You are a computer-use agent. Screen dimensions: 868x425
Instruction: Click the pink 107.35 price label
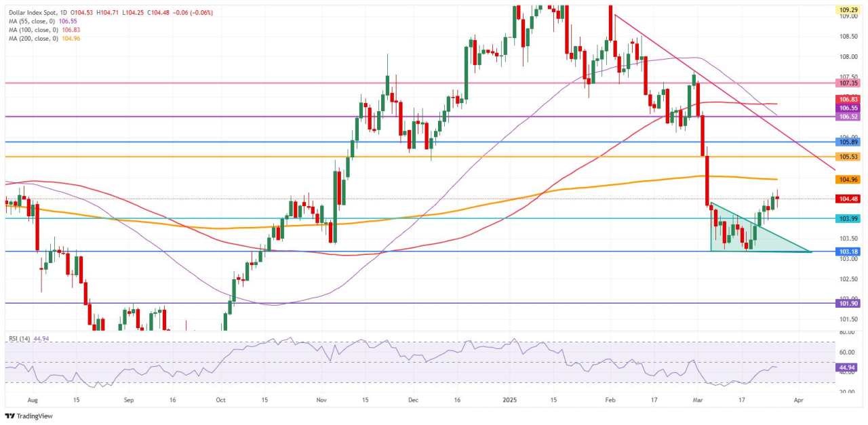(x=848, y=83)
